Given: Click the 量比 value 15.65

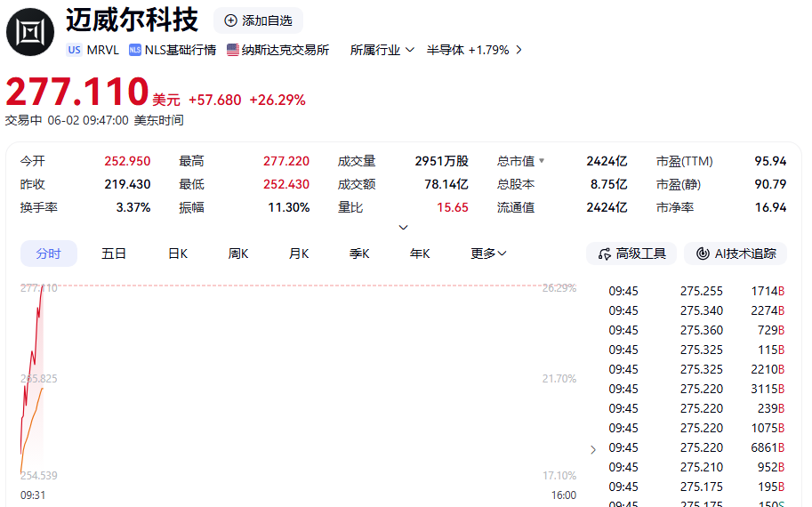Looking at the screenshot, I should [x=453, y=207].
